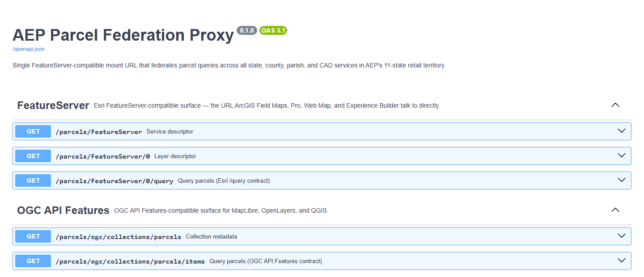Collapse the OGC API Features section chevron
Screen dimensions: 644x277
pos(615,210)
